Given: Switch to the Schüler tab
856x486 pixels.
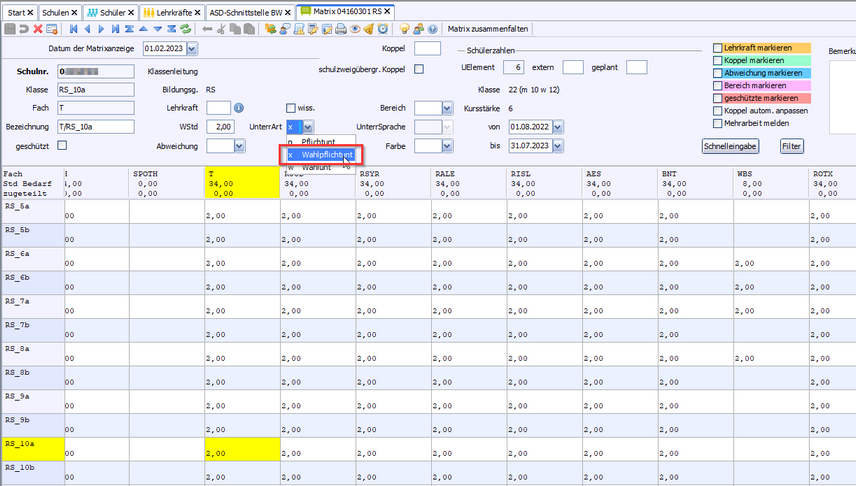Looking at the screenshot, I should point(112,12).
